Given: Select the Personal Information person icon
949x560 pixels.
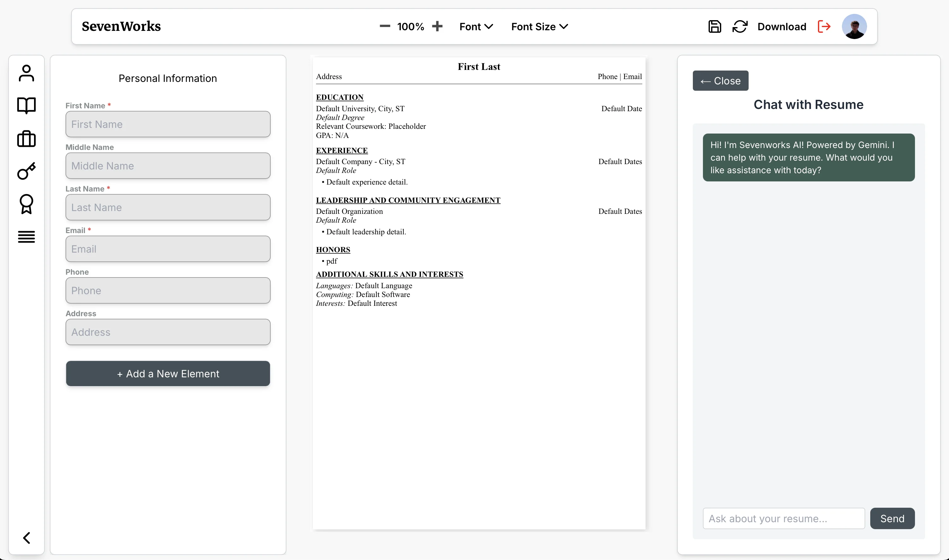Looking at the screenshot, I should tap(26, 73).
